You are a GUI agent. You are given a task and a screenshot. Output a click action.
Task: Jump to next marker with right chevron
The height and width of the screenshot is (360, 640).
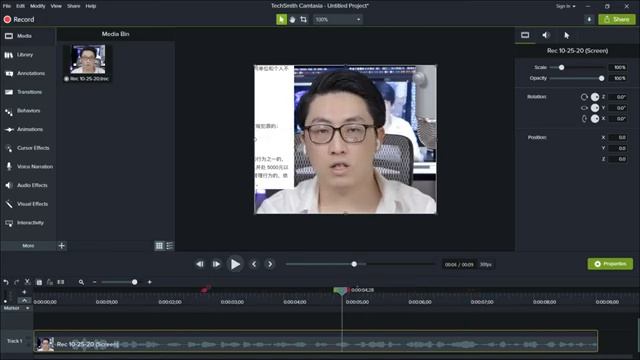(270, 264)
